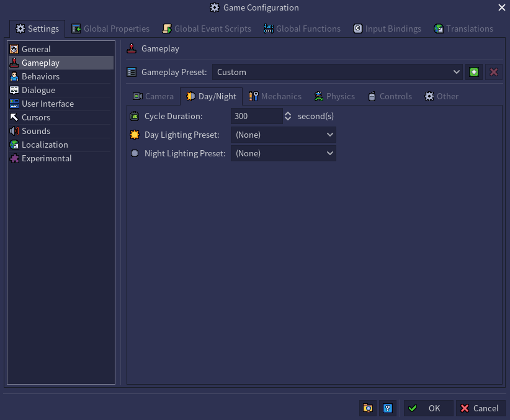Expand the Night Lighting Preset dropdown
510x420 pixels.
pos(284,153)
